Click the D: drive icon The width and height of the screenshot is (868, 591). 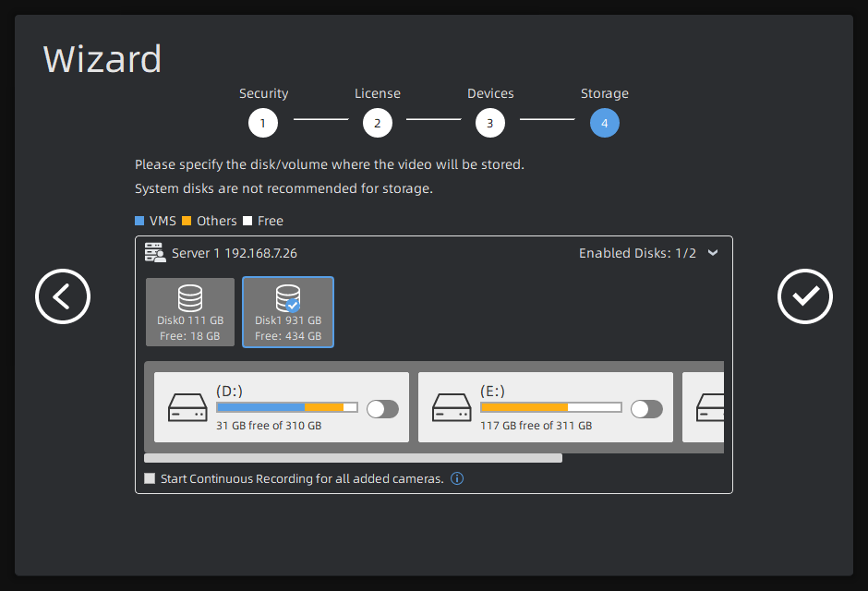click(187, 408)
